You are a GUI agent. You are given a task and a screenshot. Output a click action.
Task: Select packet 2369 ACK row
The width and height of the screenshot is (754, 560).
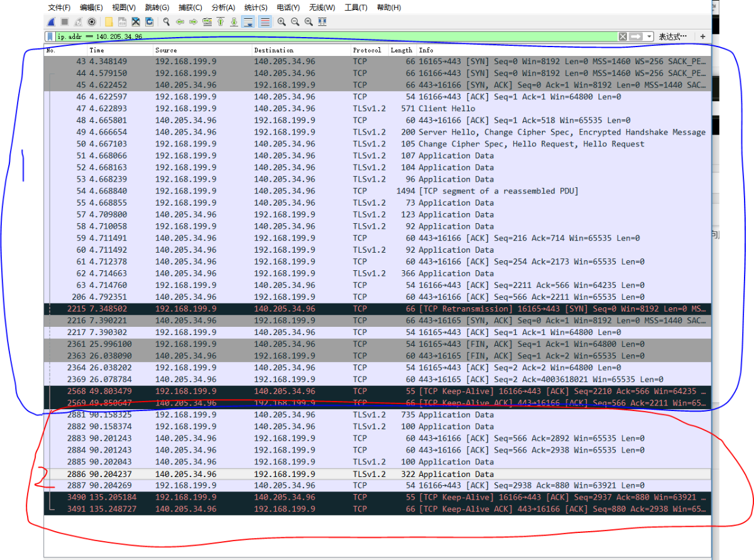click(x=378, y=380)
